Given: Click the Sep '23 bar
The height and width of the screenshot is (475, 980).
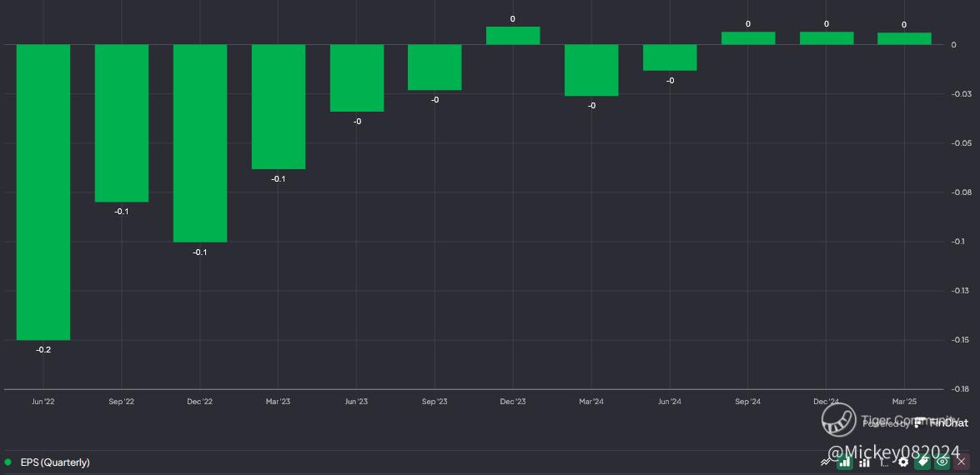Looking at the screenshot, I should [x=435, y=67].
